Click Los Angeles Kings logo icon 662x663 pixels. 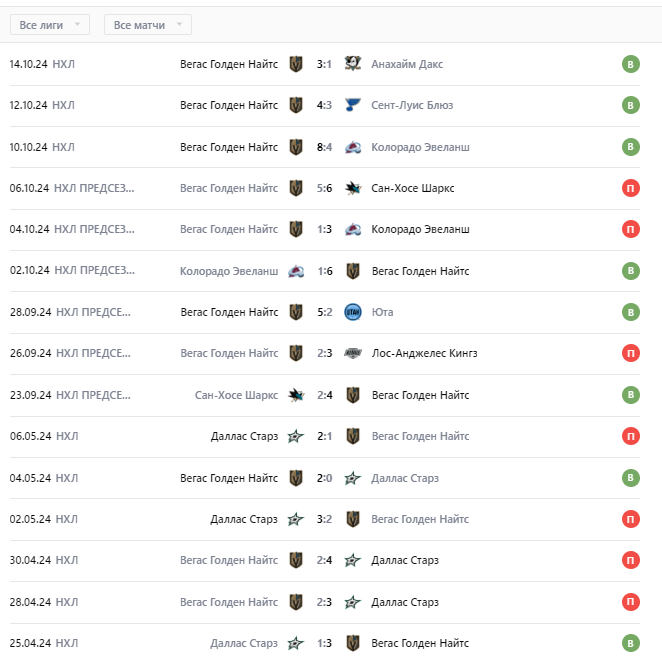352,353
